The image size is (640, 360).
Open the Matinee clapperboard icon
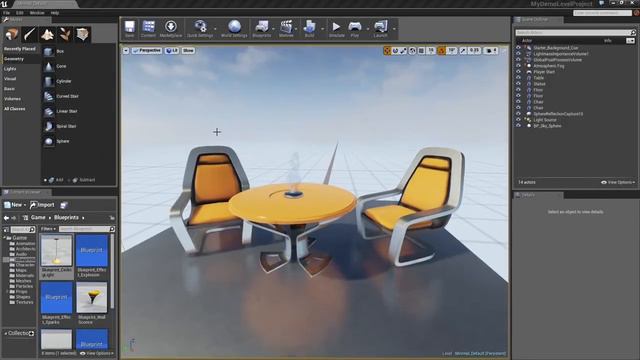pyautogui.click(x=286, y=29)
